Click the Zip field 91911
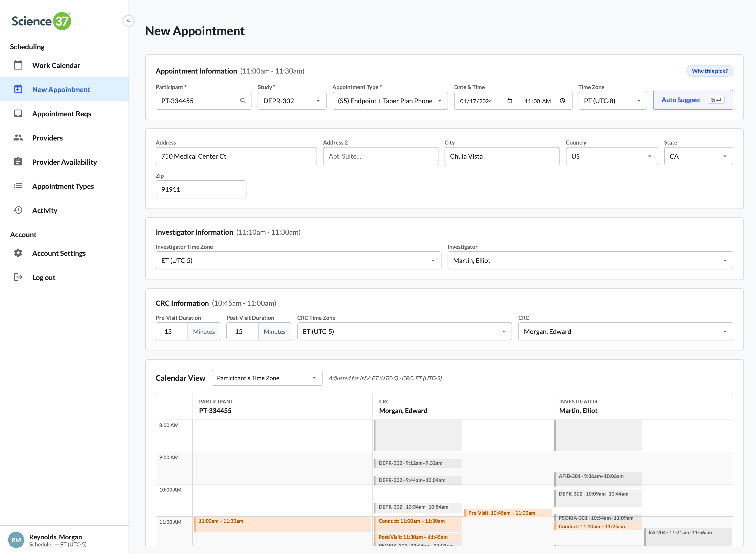Screen dimensions: 756x554 tap(201, 189)
